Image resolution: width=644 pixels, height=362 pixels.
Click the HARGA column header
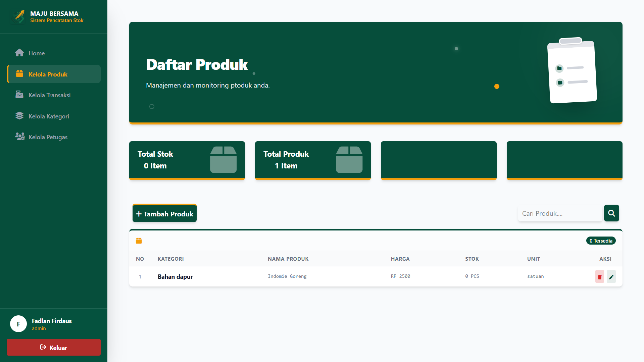point(400,259)
